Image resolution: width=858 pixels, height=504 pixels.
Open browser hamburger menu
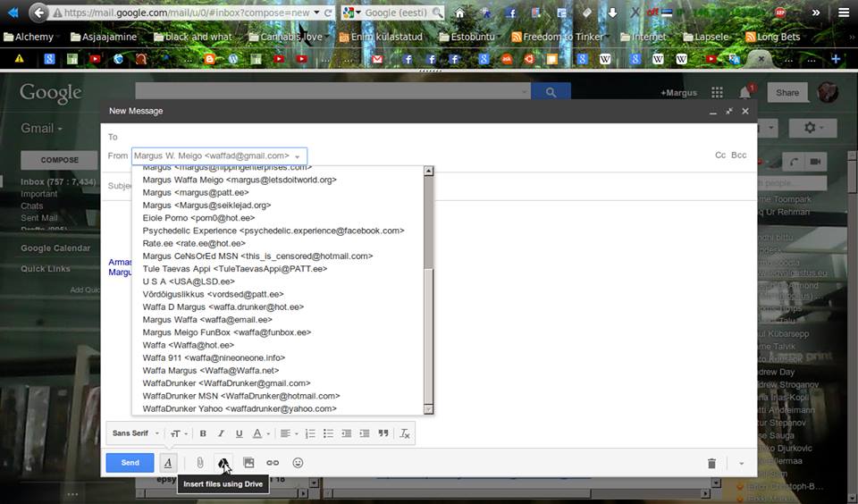click(x=844, y=13)
